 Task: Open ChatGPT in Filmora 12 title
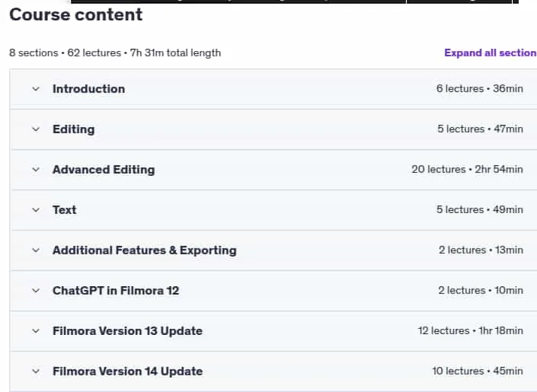coord(116,291)
